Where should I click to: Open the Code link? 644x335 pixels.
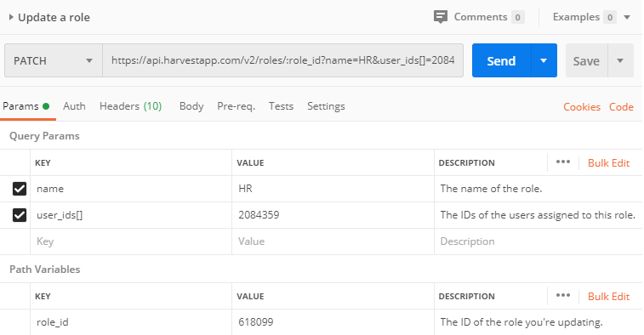(621, 107)
